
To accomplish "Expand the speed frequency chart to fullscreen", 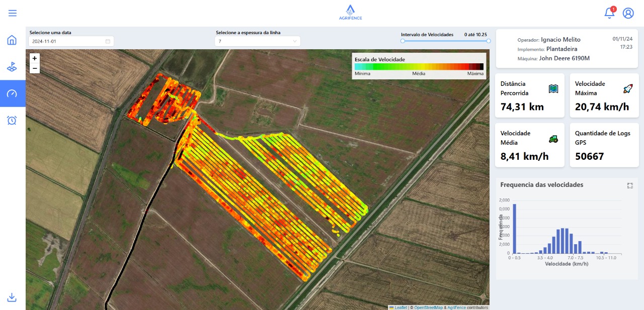I will coord(630,185).
